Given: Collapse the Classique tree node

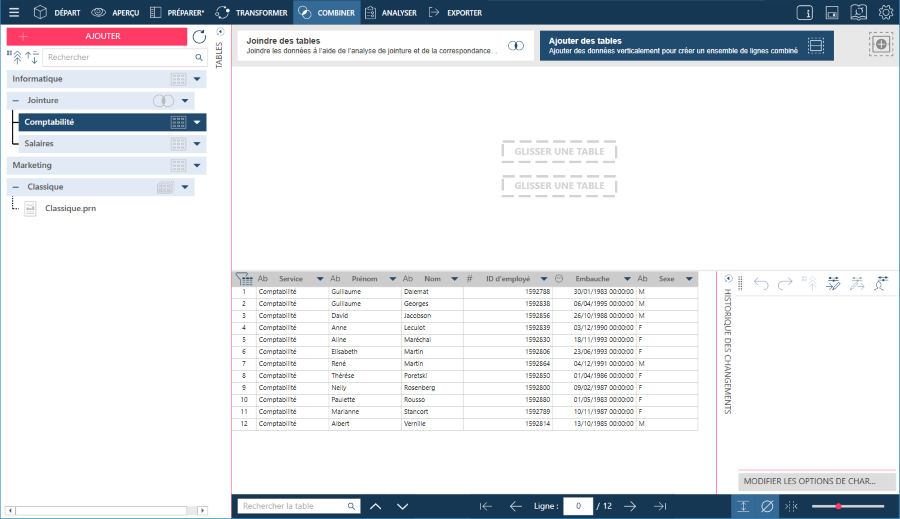Looking at the screenshot, I should pos(15,187).
